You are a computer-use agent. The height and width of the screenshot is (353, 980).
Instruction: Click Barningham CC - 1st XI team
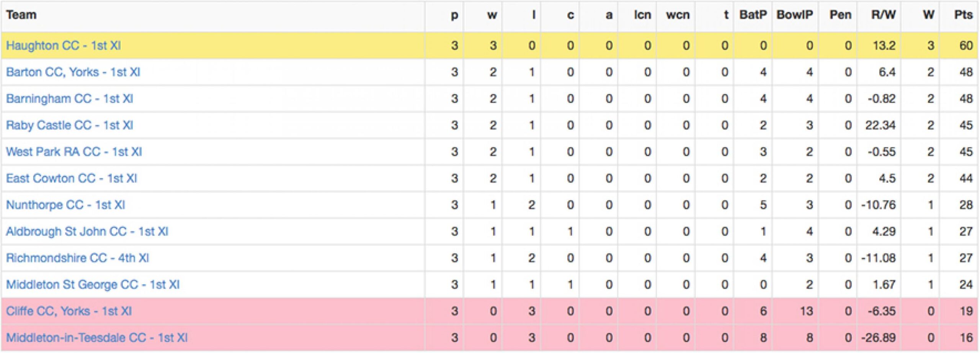coord(70,99)
